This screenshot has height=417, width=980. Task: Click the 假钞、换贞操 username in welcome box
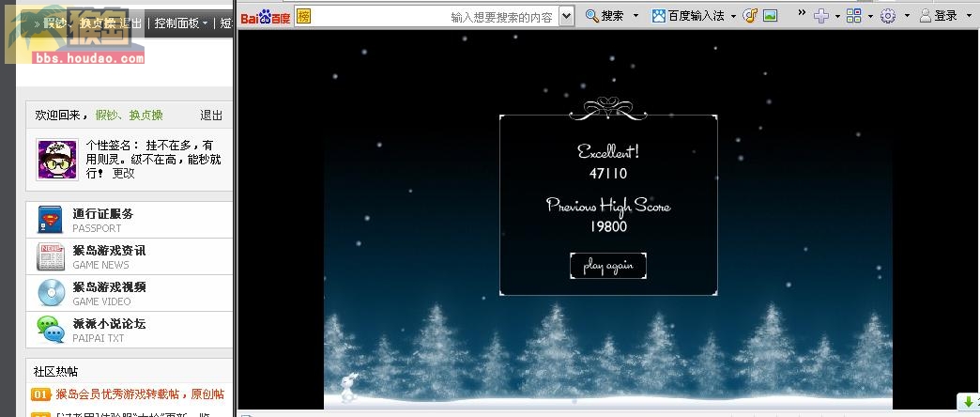(130, 115)
